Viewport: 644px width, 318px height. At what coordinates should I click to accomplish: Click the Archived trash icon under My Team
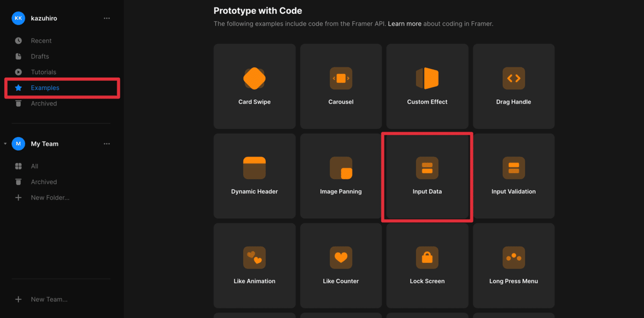pyautogui.click(x=18, y=182)
